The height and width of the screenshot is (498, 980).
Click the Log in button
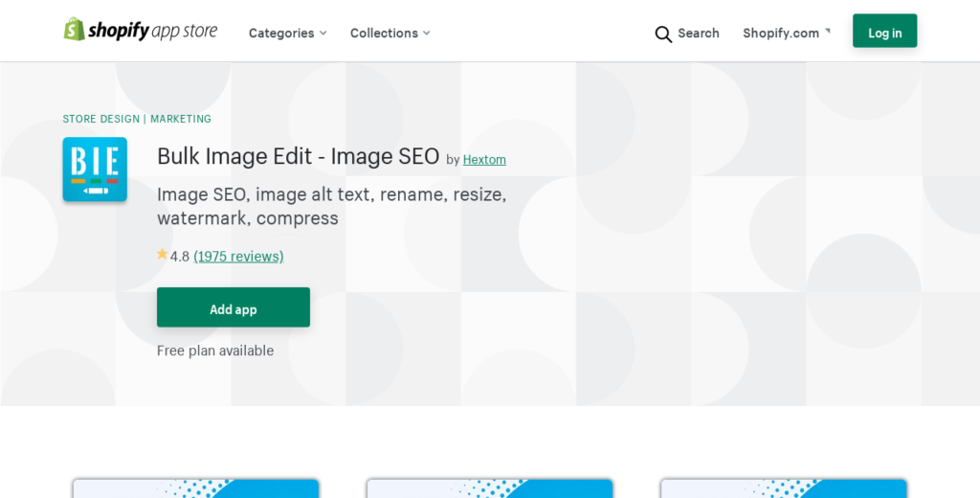[x=884, y=31]
